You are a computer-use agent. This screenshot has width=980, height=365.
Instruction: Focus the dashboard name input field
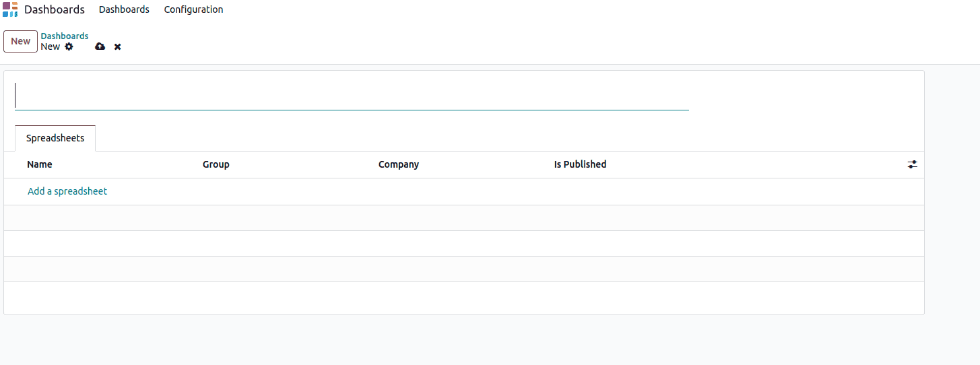[x=350, y=96]
